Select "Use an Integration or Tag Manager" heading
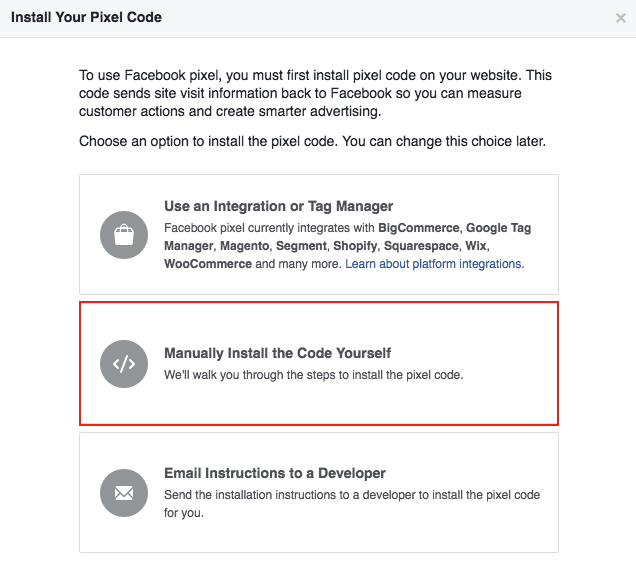Image resolution: width=636 pixels, height=571 pixels. tap(278, 207)
